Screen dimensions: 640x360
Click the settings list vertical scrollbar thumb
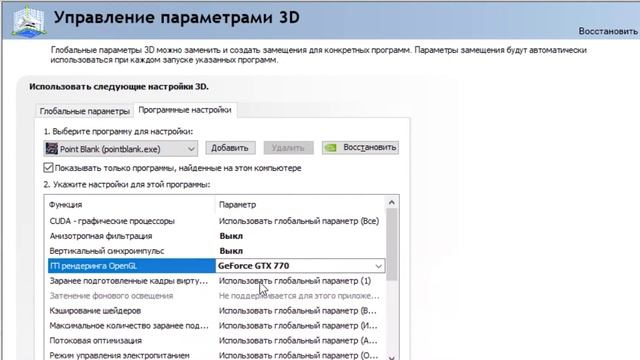[391, 245]
